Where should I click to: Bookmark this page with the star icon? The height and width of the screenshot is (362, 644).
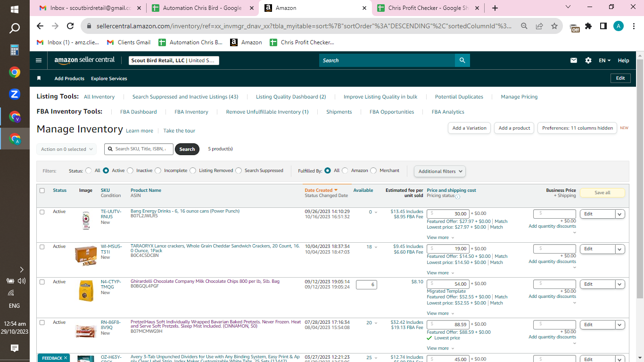(554, 26)
